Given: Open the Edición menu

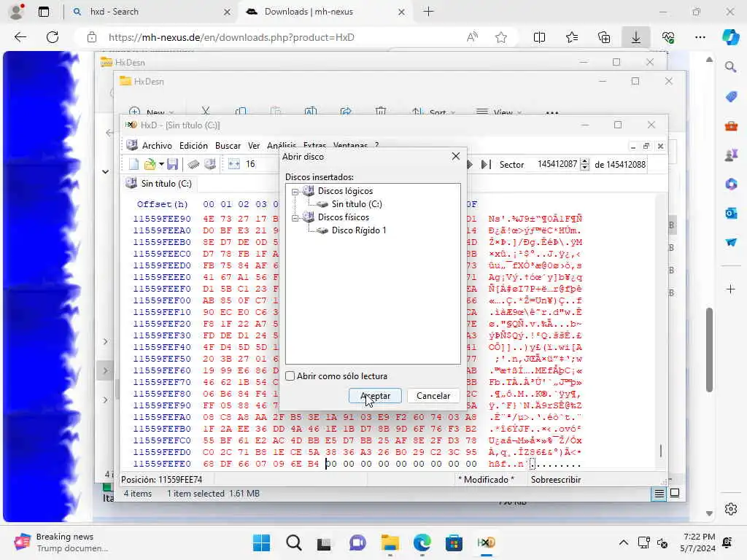Looking at the screenshot, I should tap(193, 146).
